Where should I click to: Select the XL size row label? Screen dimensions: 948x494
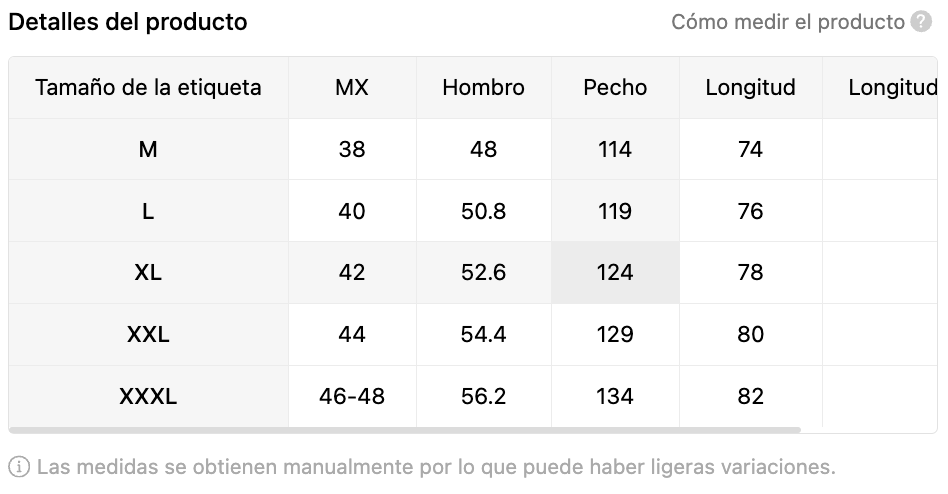pyautogui.click(x=148, y=273)
